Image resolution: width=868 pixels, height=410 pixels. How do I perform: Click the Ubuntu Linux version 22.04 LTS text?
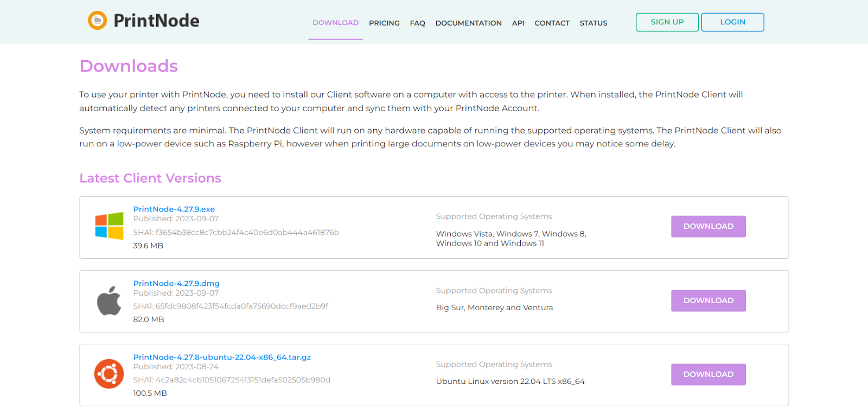[x=510, y=382]
